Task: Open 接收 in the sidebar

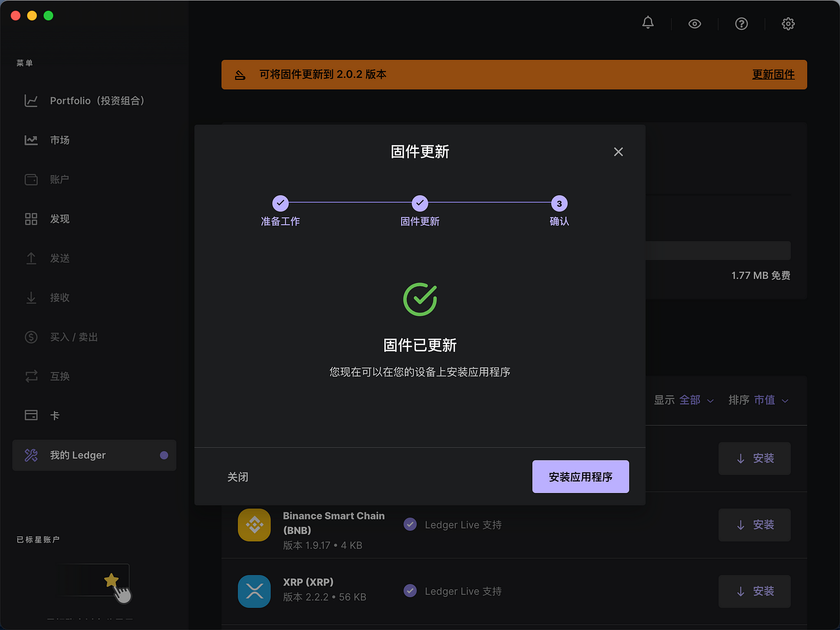Action: [x=94, y=298]
